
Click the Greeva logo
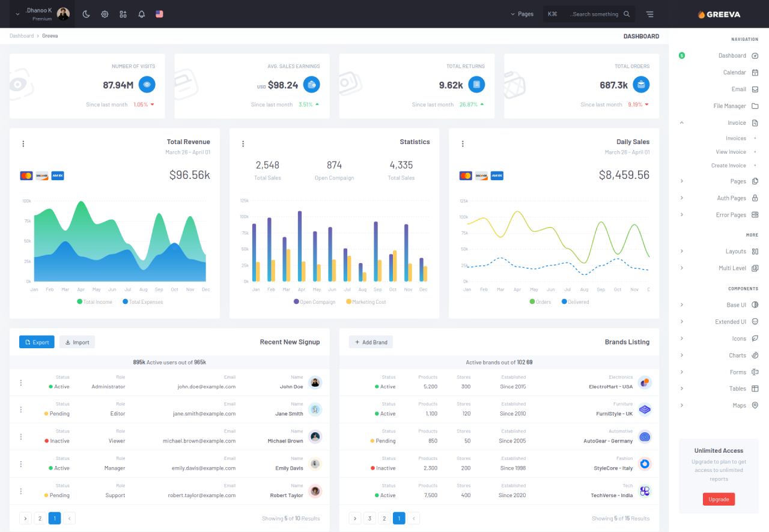click(x=719, y=14)
